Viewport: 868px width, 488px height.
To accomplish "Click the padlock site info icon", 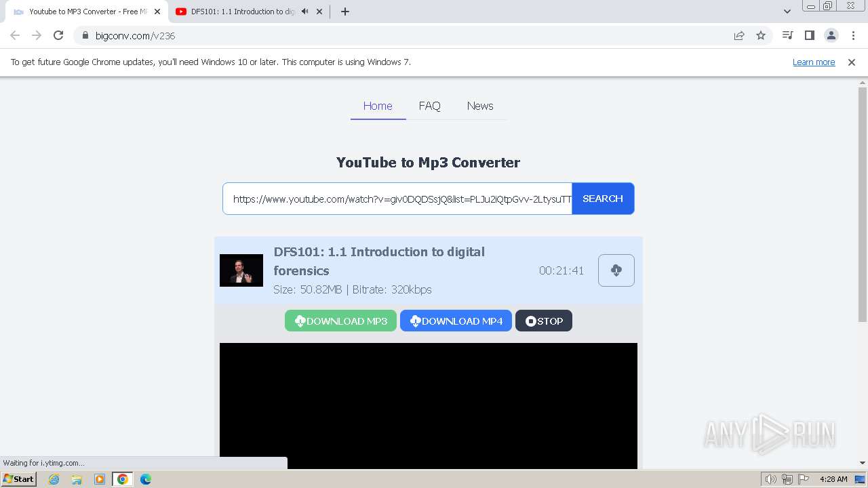I will click(85, 35).
